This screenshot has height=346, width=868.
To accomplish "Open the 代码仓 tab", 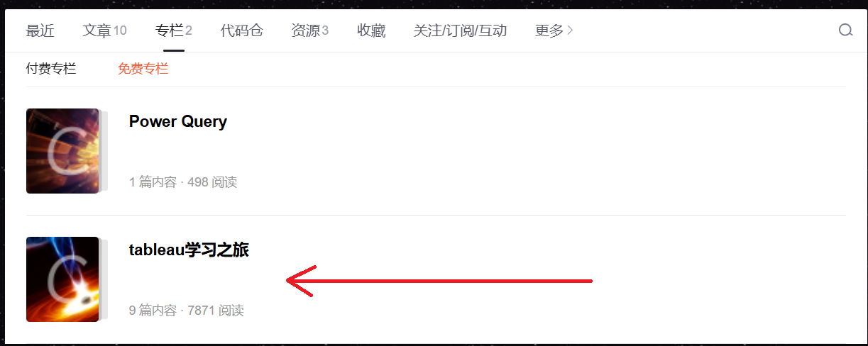I will [x=241, y=30].
